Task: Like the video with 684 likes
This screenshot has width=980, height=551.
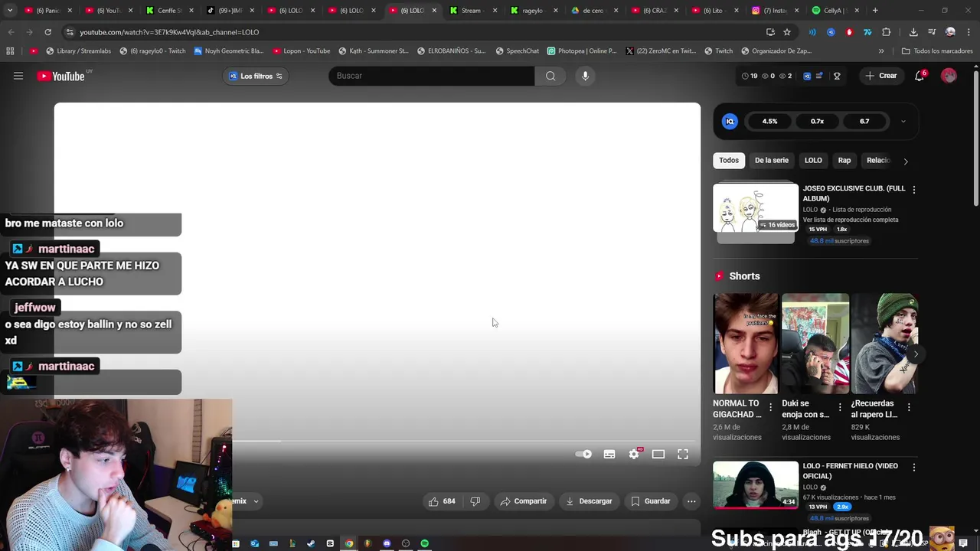Action: (x=442, y=501)
